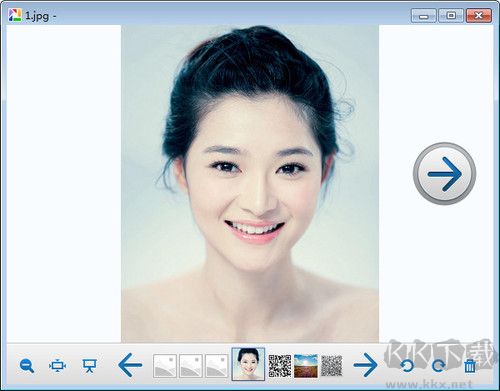Maximize the photo viewer window

[451, 16]
